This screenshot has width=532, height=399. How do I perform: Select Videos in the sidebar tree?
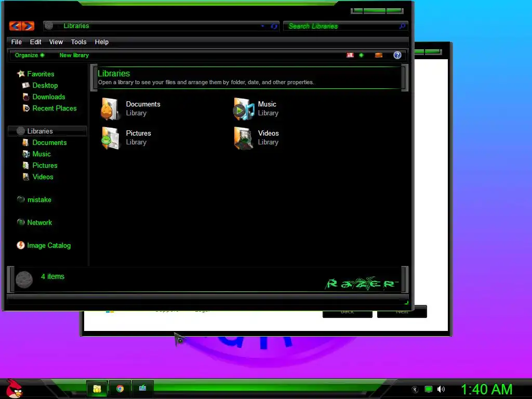pyautogui.click(x=43, y=177)
